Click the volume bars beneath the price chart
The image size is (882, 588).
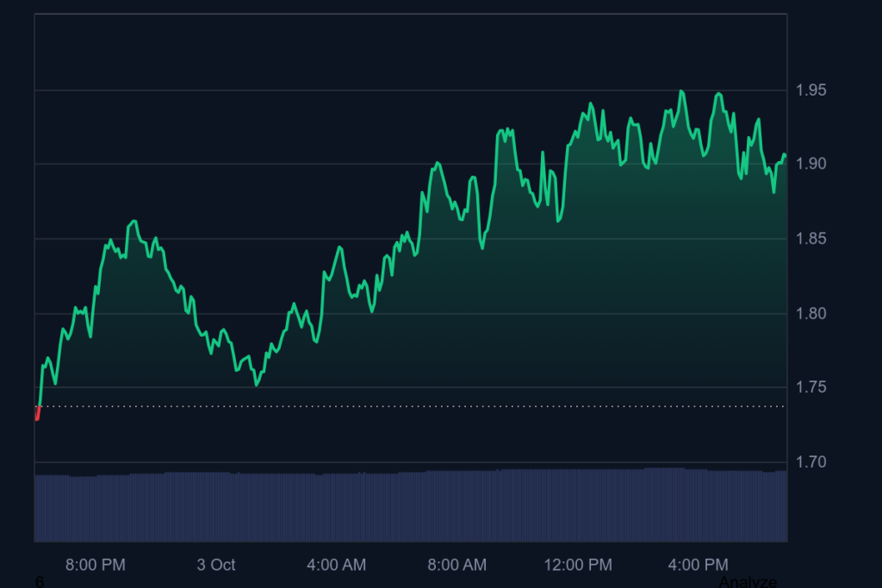pyautogui.click(x=410, y=506)
